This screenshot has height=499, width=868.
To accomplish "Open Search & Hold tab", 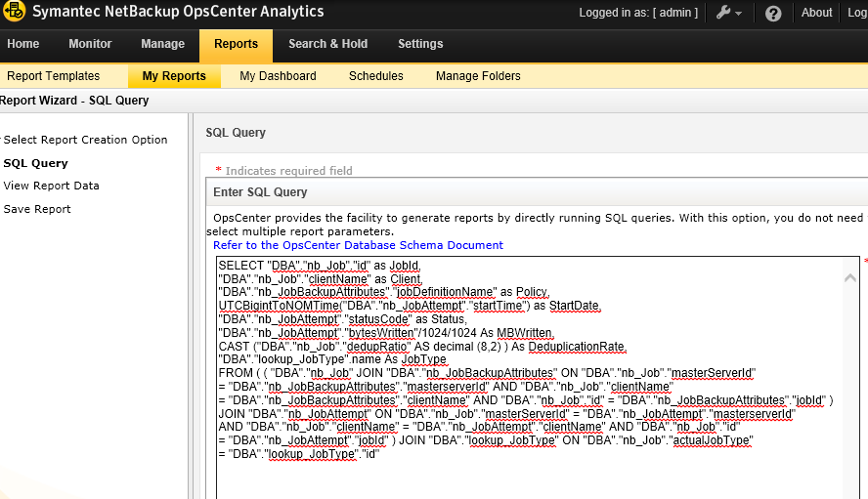I will pos(327,44).
